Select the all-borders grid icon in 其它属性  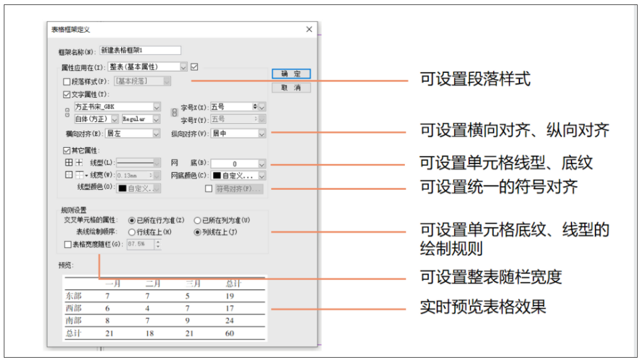point(69,163)
